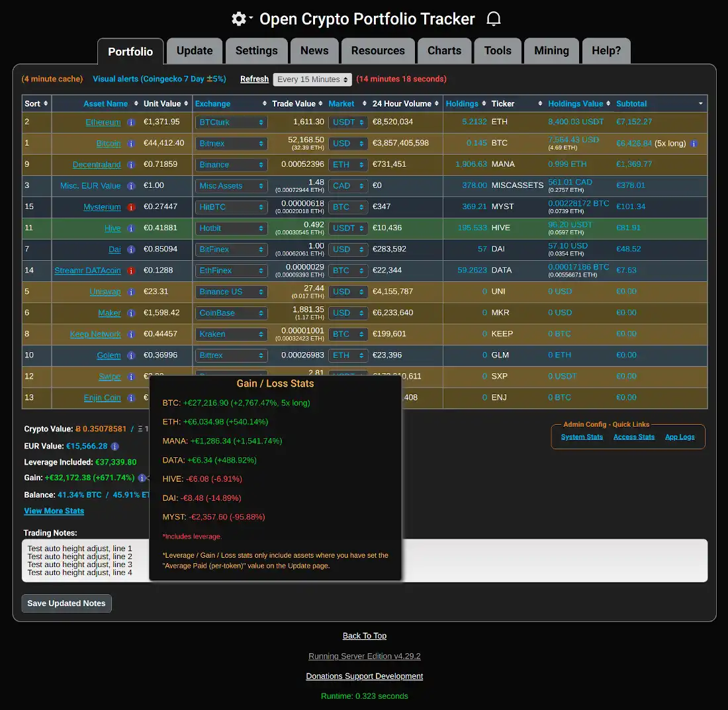
Task: Open the HitBTC exchange dropdown
Action: [231, 207]
